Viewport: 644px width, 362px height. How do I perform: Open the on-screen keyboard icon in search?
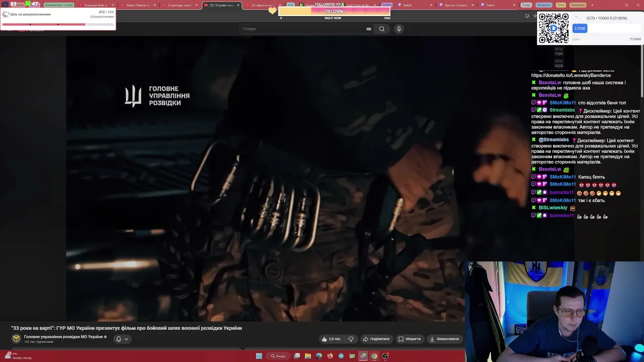point(369,29)
